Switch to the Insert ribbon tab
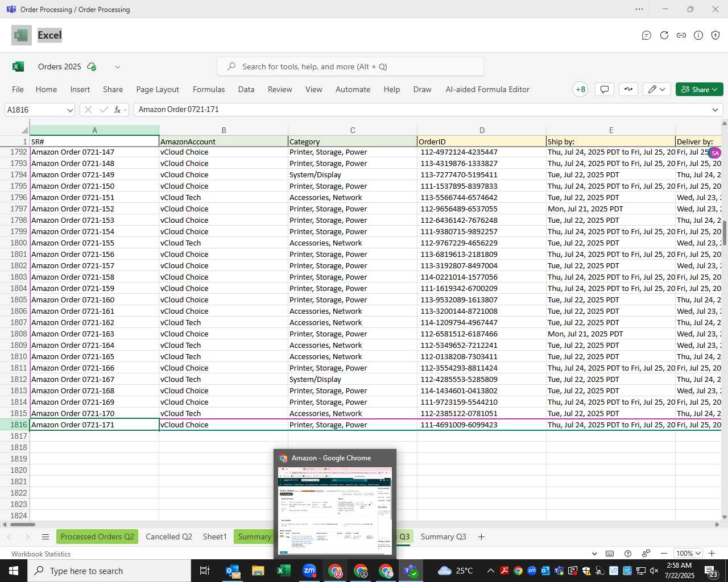728x582 pixels. pos(80,89)
